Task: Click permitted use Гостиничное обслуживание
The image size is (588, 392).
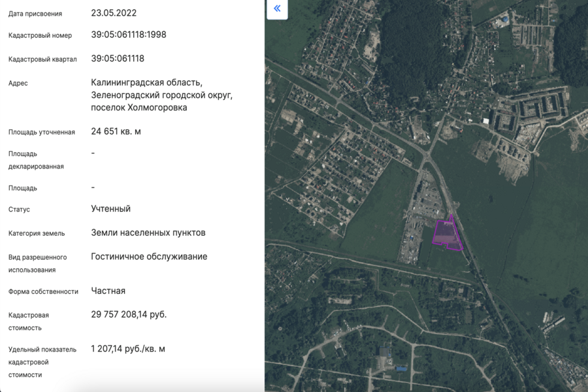Action: [149, 256]
